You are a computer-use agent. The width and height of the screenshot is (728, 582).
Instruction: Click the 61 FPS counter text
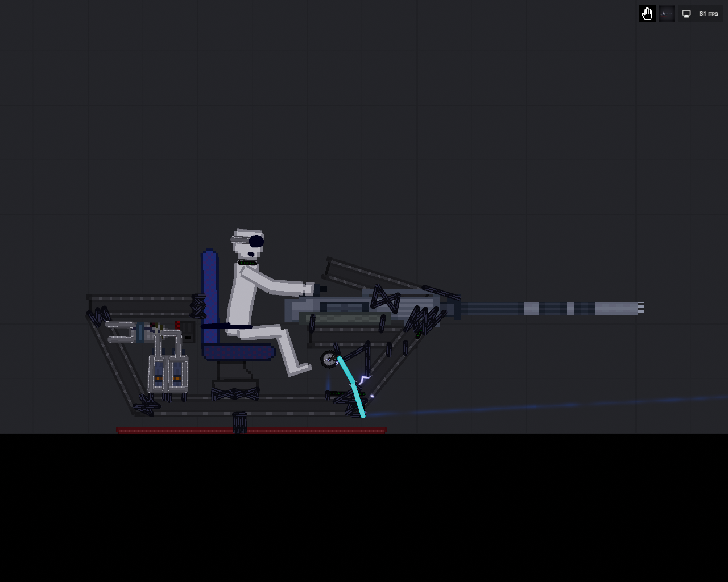(709, 14)
